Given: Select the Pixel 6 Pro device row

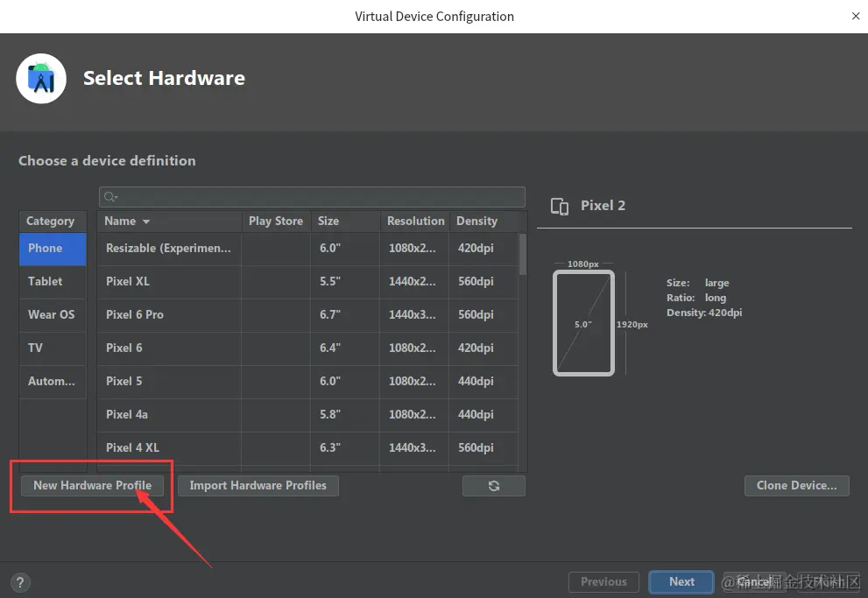Looking at the screenshot, I should click(307, 315).
